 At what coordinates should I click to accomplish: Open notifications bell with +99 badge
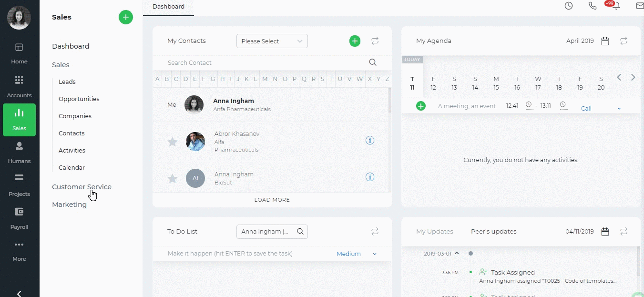click(615, 5)
